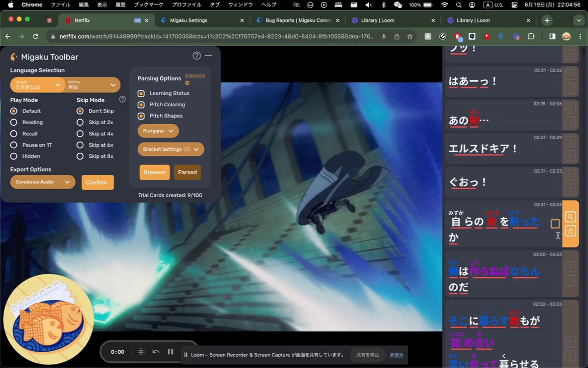
Task: Select the Reading play mode
Action: pyautogui.click(x=14, y=123)
